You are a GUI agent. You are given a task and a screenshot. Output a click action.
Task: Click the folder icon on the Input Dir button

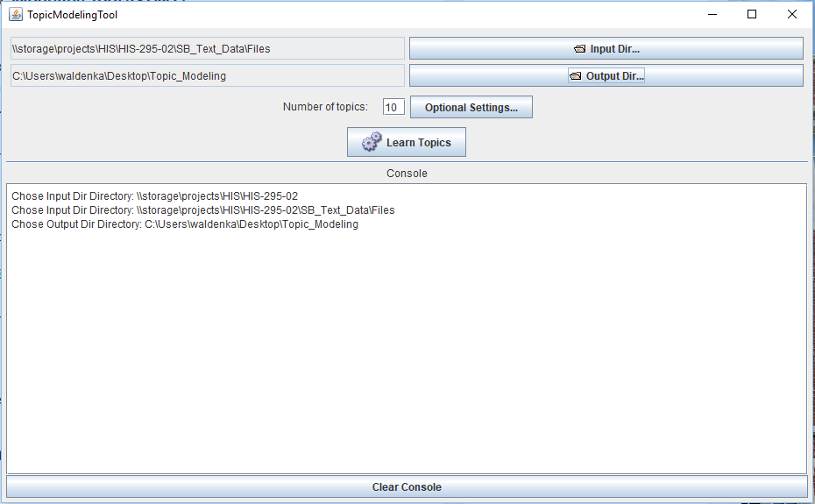[579, 49]
